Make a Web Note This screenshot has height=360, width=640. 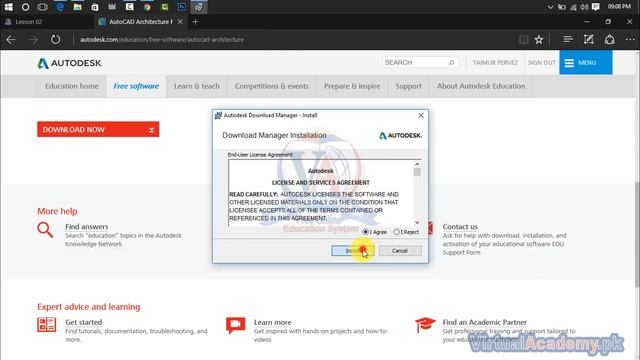coord(589,40)
